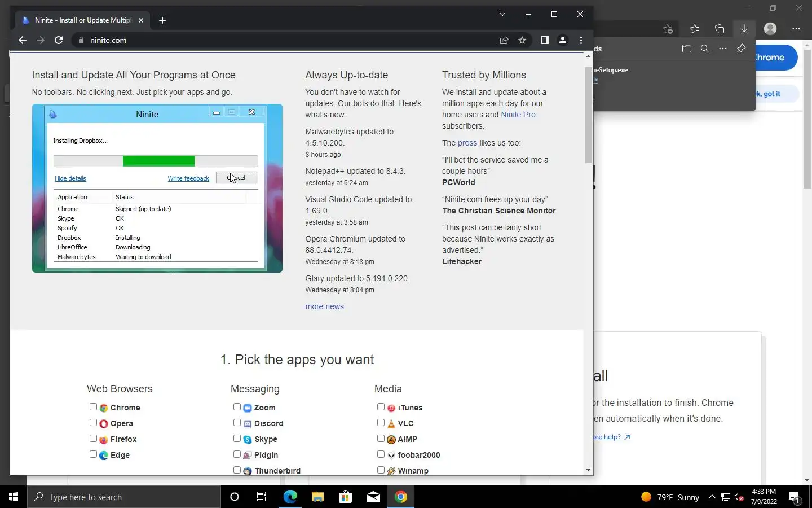
Task: Open Cortana circle on taskbar
Action: [x=235, y=497]
